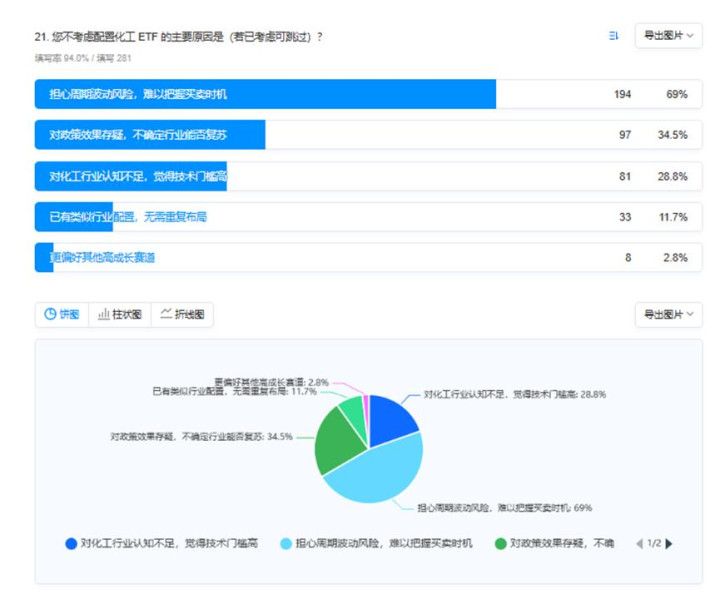Image resolution: width=720 pixels, height=604 pixels.
Task: Click the 填写率 94.0% / 填写 281 text
Action: (83, 58)
